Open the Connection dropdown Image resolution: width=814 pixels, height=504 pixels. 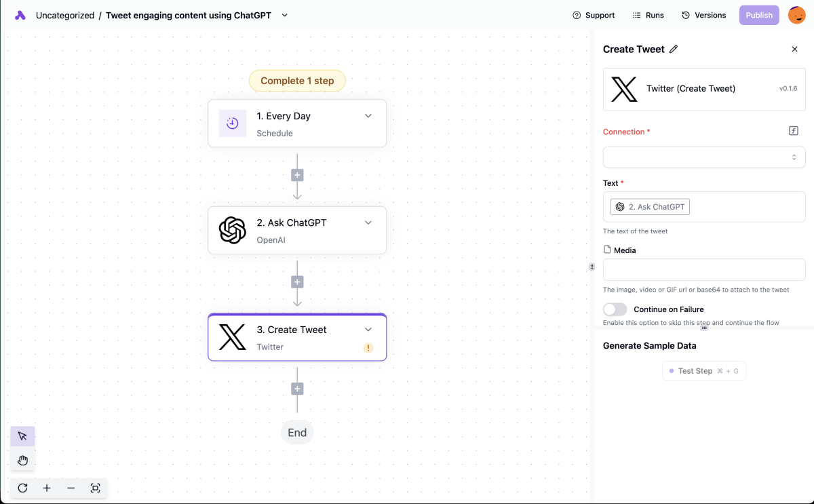[704, 157]
